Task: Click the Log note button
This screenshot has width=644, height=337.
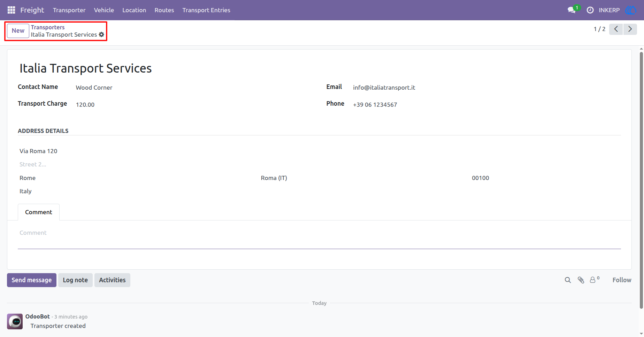Action: tap(75, 280)
